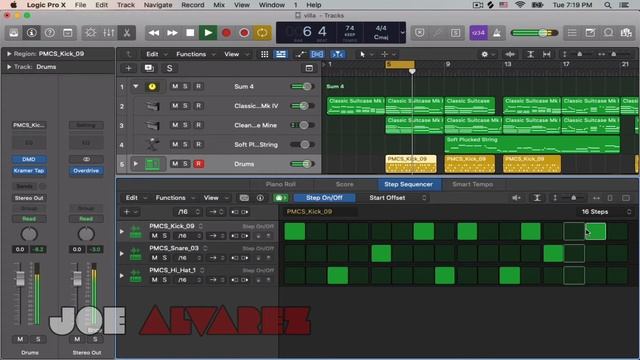Toggle global Solo S button in track header
Image resolution: width=640 pixels, height=360 pixels.
click(169, 68)
